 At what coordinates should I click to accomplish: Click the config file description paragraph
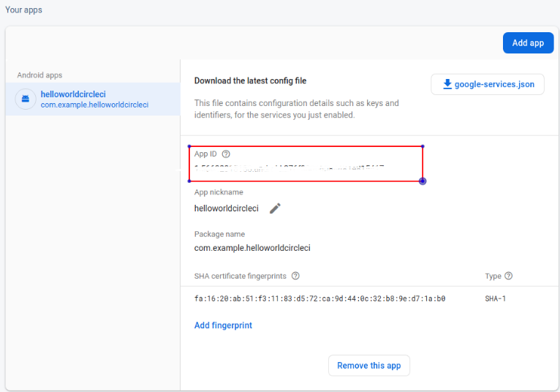pyautogui.click(x=296, y=109)
